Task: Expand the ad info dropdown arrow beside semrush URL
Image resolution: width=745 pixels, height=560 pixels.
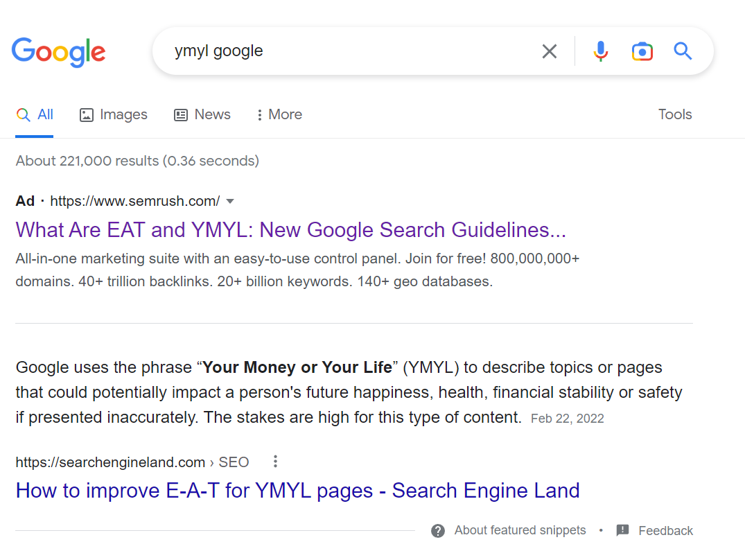Action: coord(230,202)
